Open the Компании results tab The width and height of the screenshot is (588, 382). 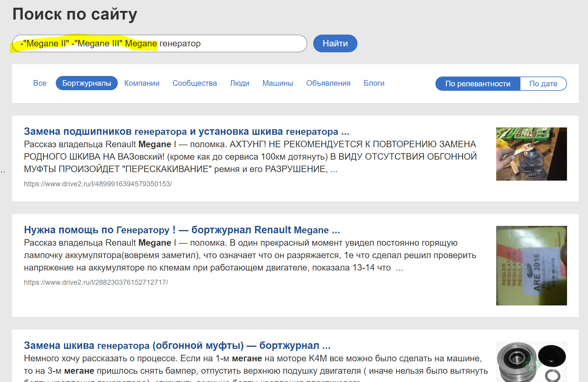coord(142,83)
